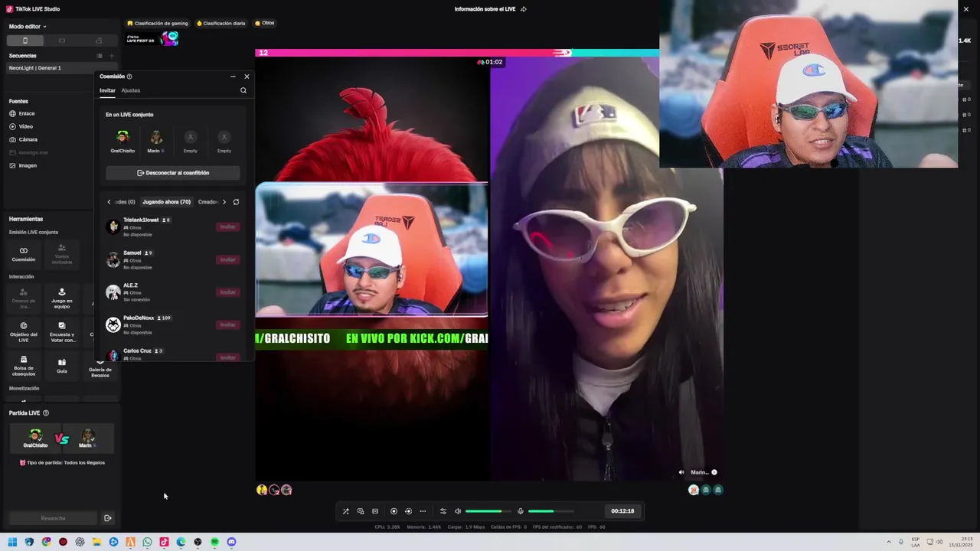Search in the Coemisión panel
The height and width of the screenshot is (551, 980).
tap(243, 90)
